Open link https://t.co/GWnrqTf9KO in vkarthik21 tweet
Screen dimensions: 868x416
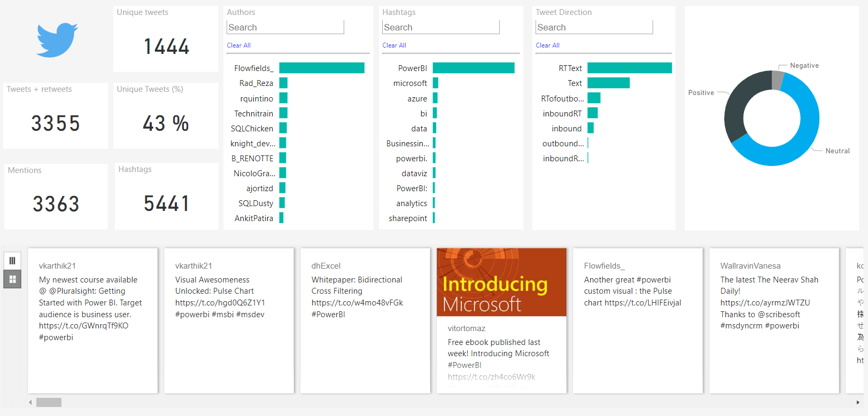(83, 326)
